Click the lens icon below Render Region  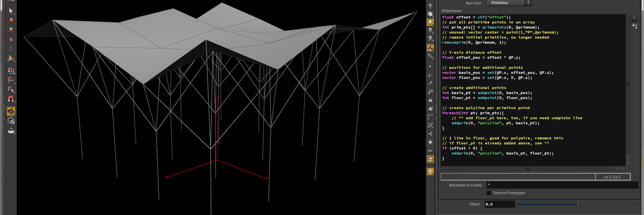pyautogui.click(x=11, y=130)
